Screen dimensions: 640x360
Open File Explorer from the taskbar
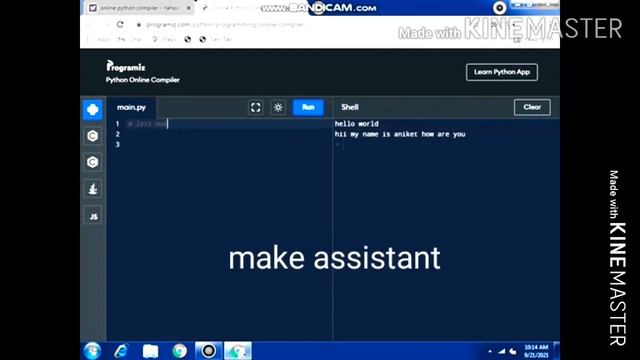coord(150,351)
